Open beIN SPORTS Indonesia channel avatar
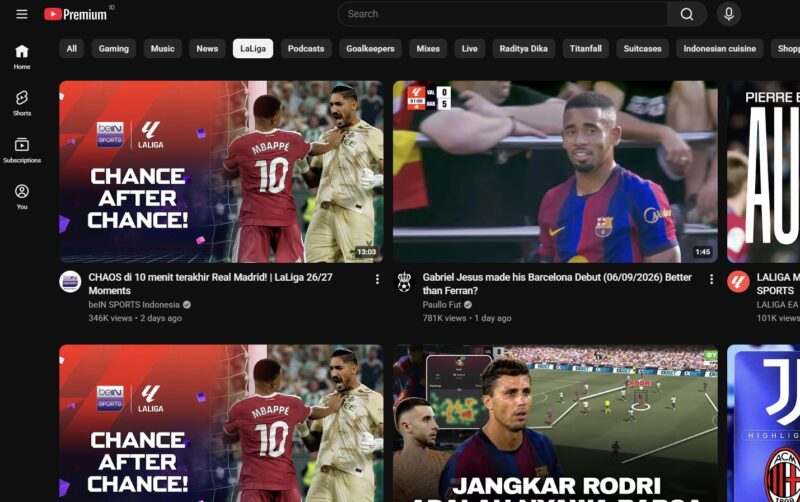This screenshot has width=800, height=502. coord(70,282)
